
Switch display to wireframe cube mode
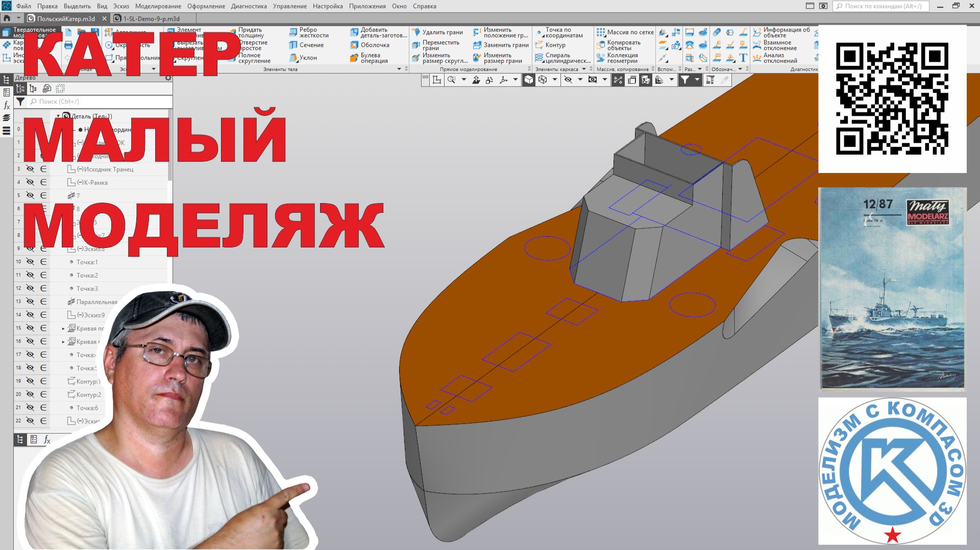tap(543, 80)
